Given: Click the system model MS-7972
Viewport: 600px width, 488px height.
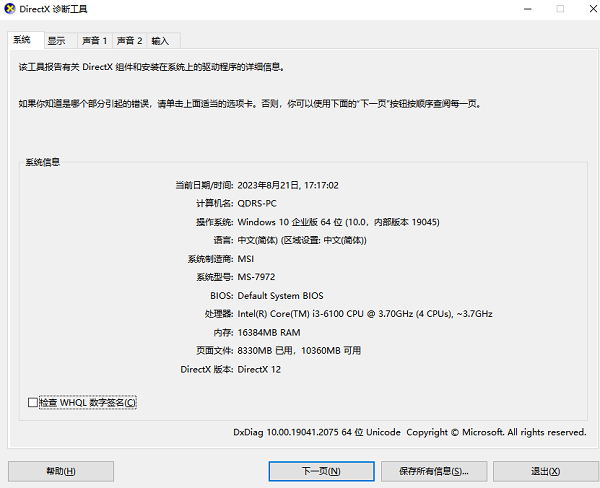Looking at the screenshot, I should click(256, 277).
